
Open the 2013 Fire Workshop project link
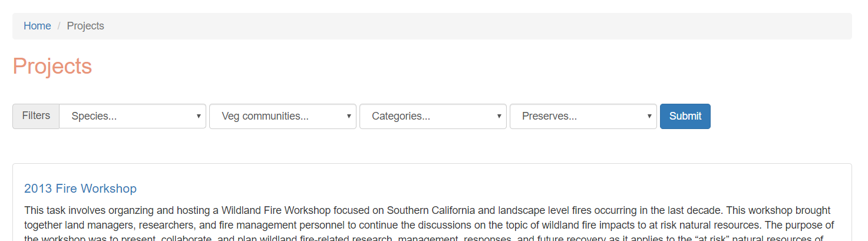80,189
